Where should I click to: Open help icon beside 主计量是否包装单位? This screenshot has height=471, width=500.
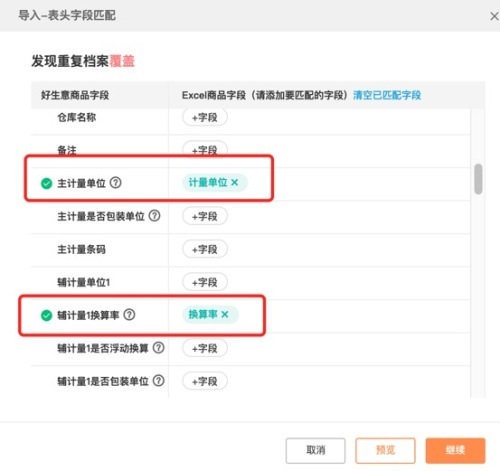pos(154,216)
